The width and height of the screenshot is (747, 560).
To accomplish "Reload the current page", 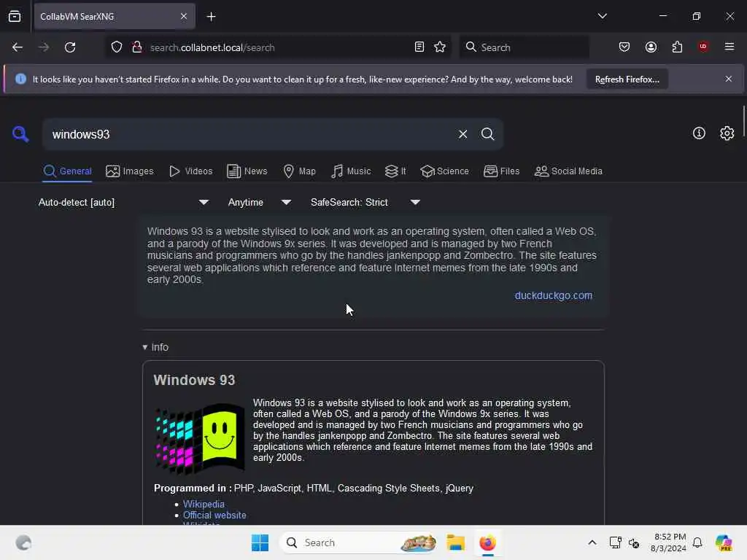I will 70,47.
